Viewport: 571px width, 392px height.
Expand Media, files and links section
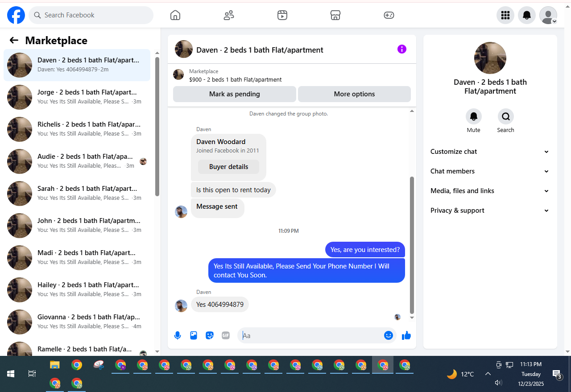(x=490, y=191)
